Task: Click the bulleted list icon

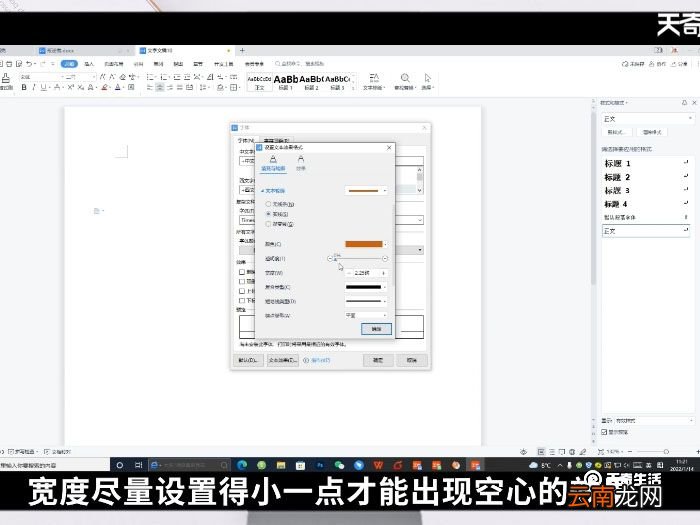Action: (x=150, y=77)
